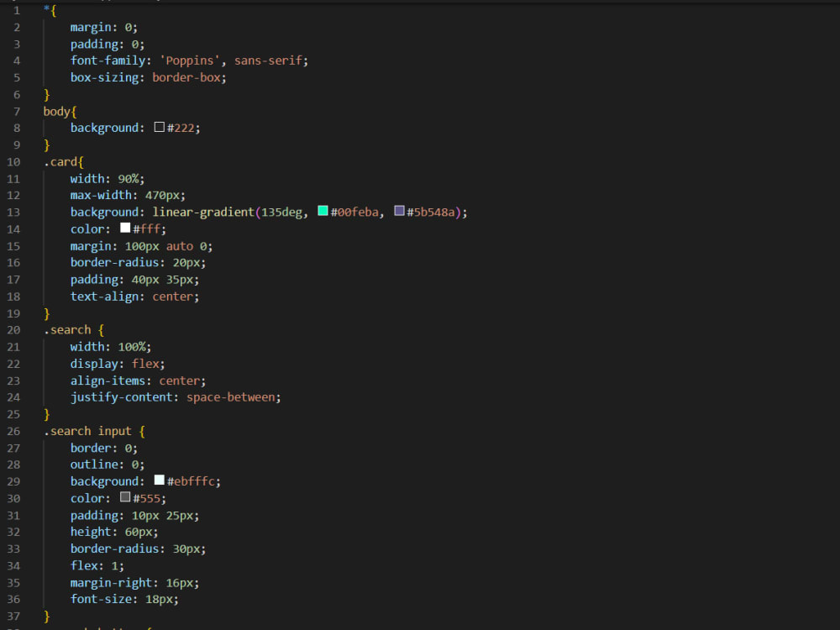Click the #ebfffc background color swatch
Viewport: 840px width, 630px height.
(x=159, y=480)
